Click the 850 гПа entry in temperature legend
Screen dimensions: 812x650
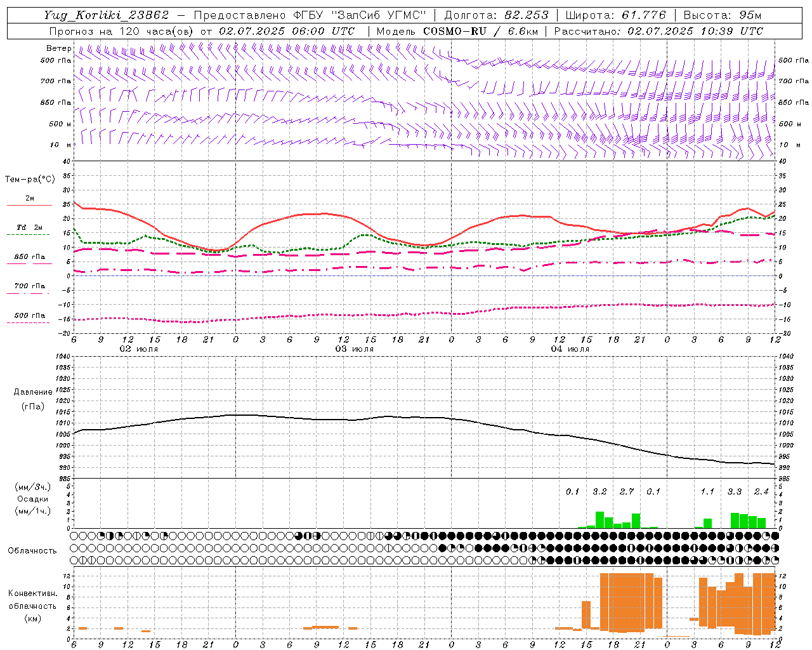click(x=30, y=257)
